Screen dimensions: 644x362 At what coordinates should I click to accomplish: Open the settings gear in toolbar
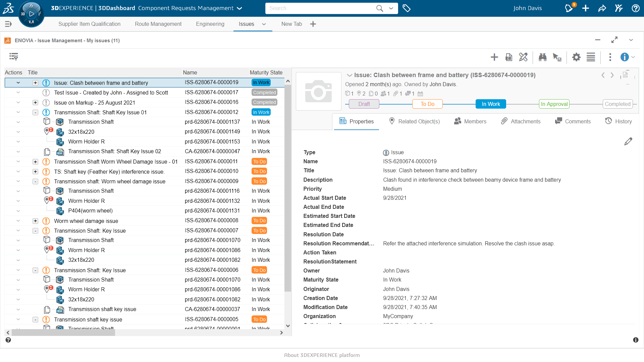coord(576,57)
